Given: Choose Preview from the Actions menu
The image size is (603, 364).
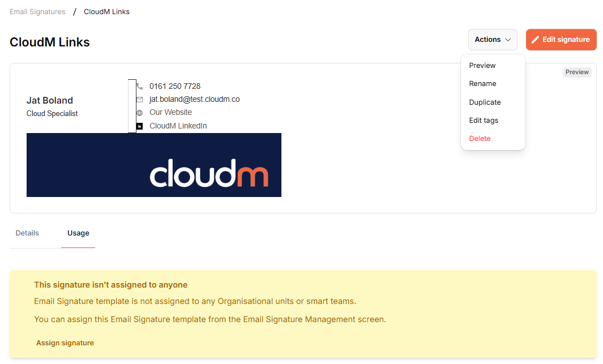Looking at the screenshot, I should coord(482,65).
